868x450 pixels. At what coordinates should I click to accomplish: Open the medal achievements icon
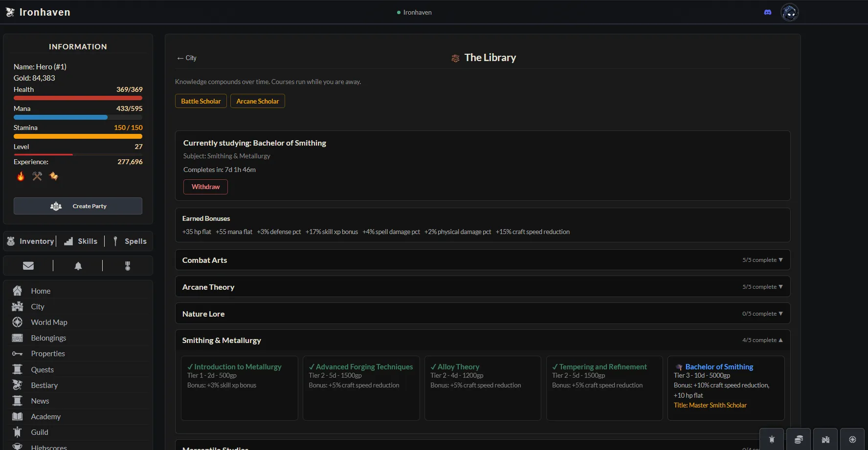(128, 266)
